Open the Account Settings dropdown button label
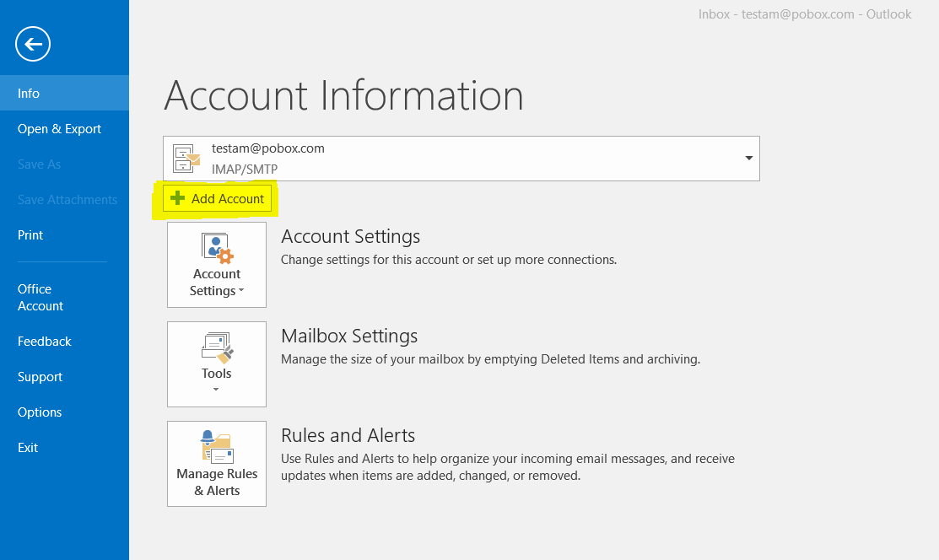This screenshot has width=939, height=560. point(217,282)
